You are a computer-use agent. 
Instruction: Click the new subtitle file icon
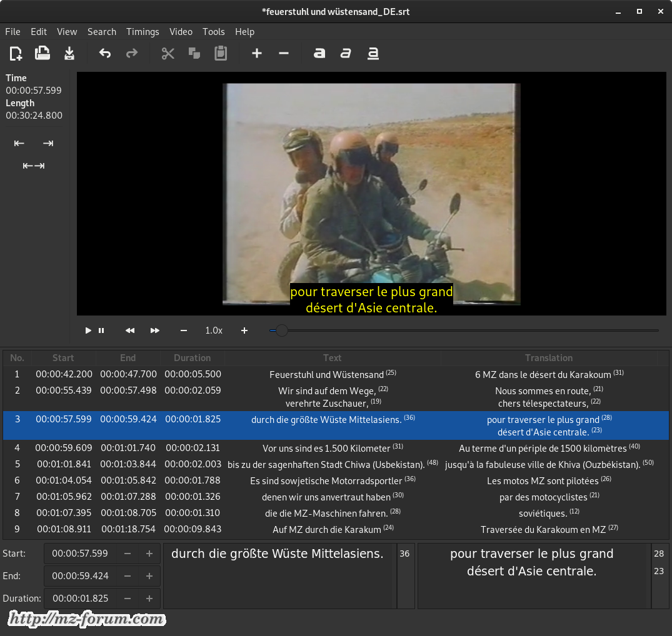tap(16, 54)
